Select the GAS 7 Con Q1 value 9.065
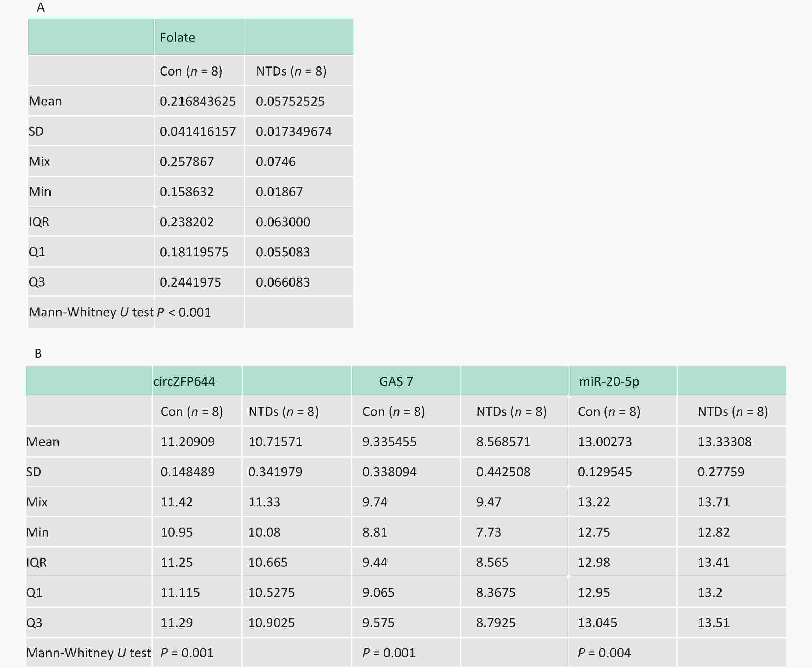Screen dimensions: 812x668 coord(378,592)
